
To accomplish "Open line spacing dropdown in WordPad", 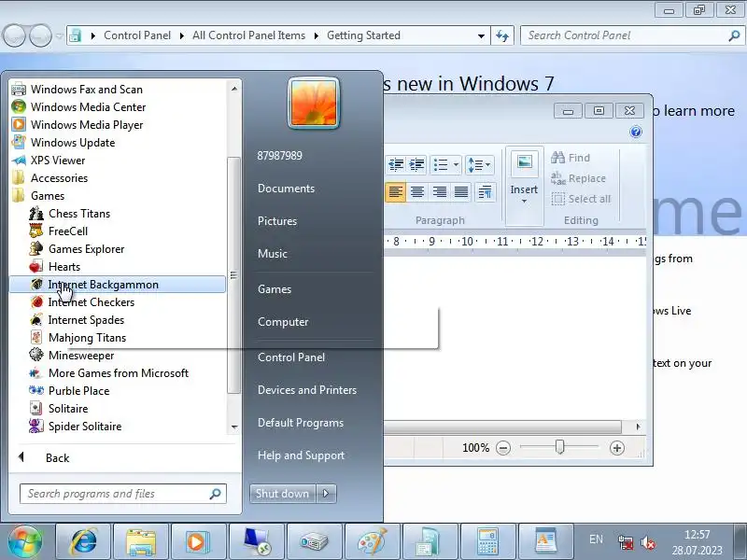I will 488,165.
